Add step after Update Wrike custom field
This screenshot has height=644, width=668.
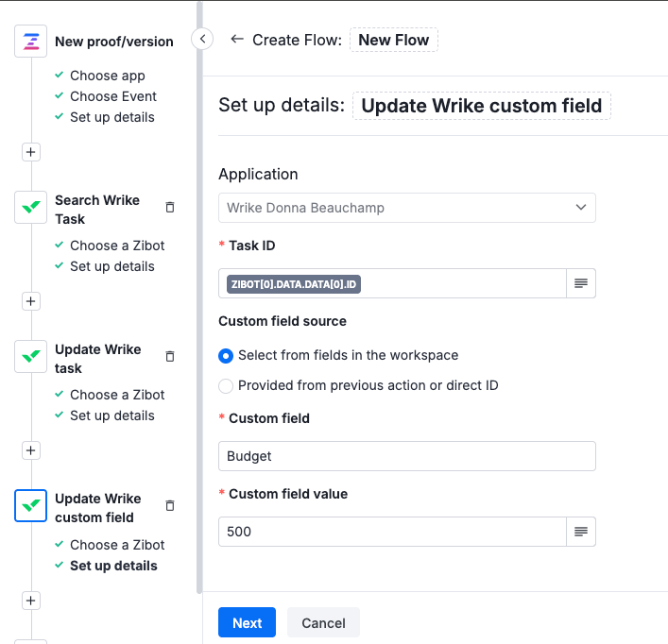(30, 601)
